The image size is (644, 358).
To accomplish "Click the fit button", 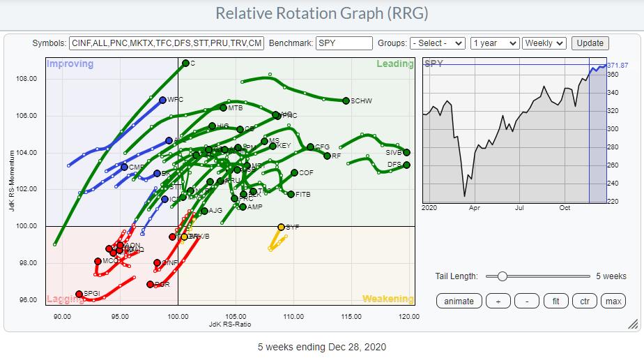I will (x=556, y=301).
